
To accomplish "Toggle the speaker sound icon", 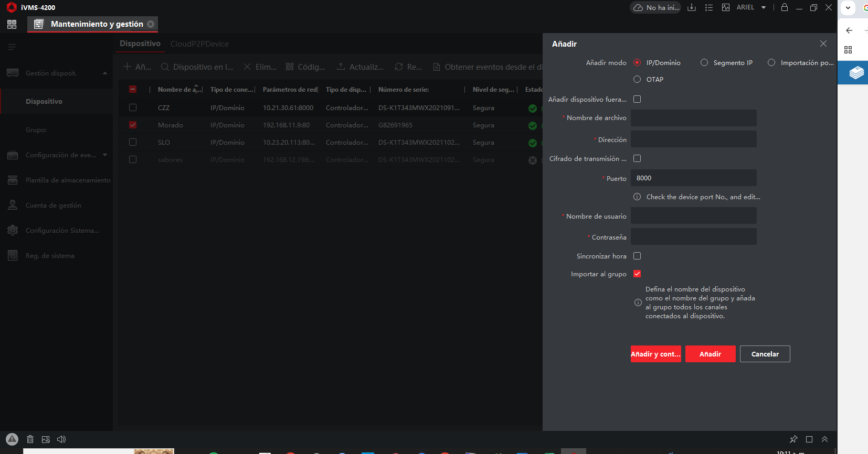I will click(61, 439).
